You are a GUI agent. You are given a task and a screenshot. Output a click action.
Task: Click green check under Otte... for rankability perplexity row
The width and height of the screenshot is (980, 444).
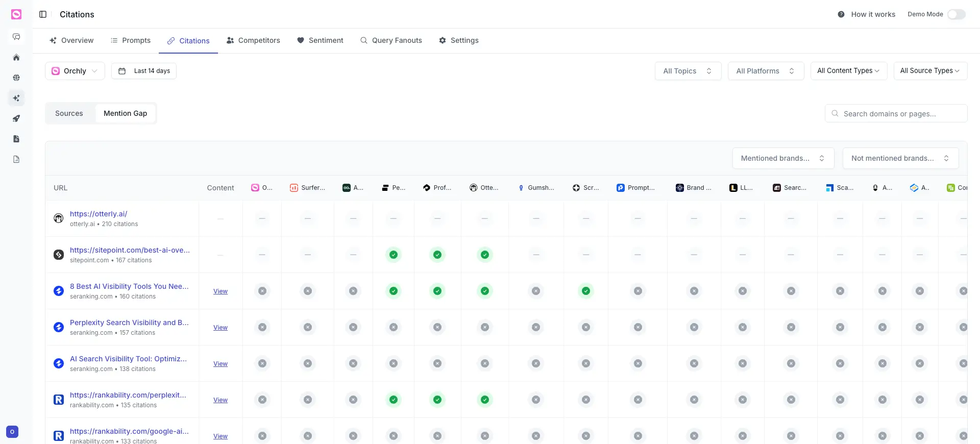(x=485, y=400)
